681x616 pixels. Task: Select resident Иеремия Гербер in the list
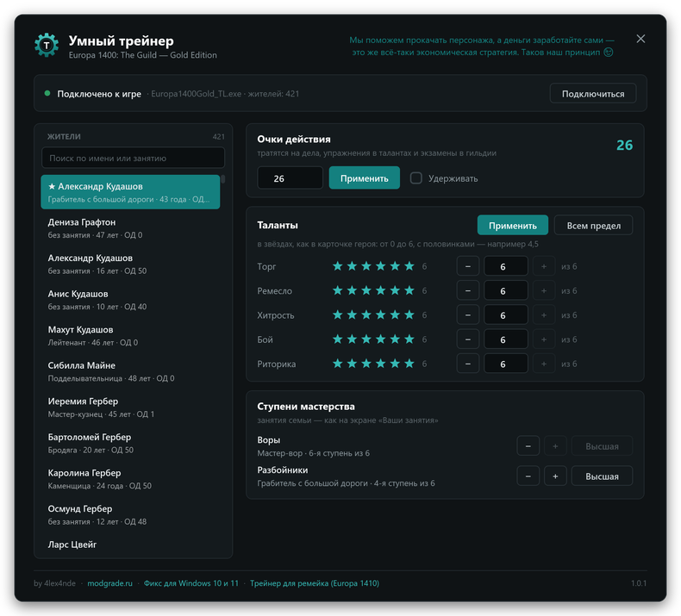(130, 408)
